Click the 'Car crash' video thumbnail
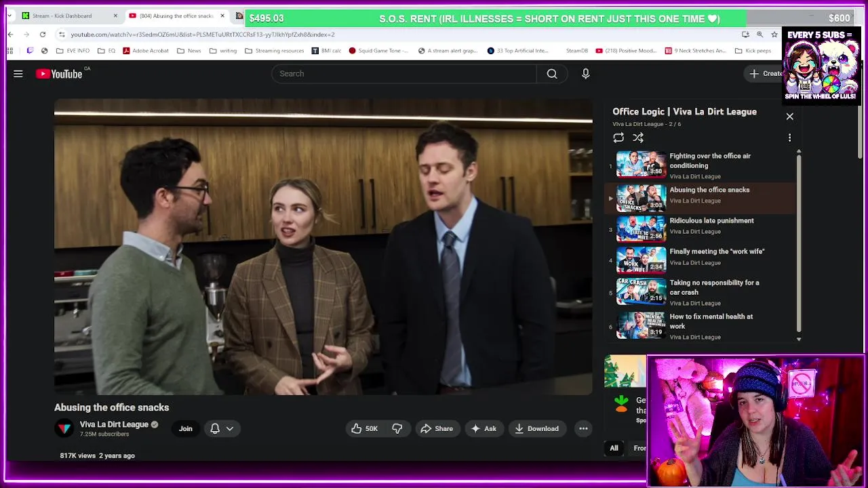This screenshot has height=488, width=868. pos(641,290)
